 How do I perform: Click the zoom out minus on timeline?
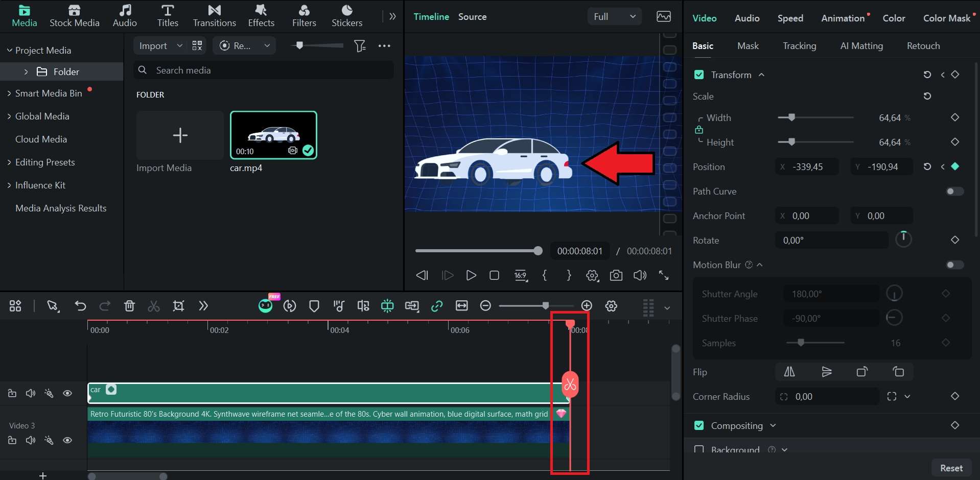[x=485, y=306]
